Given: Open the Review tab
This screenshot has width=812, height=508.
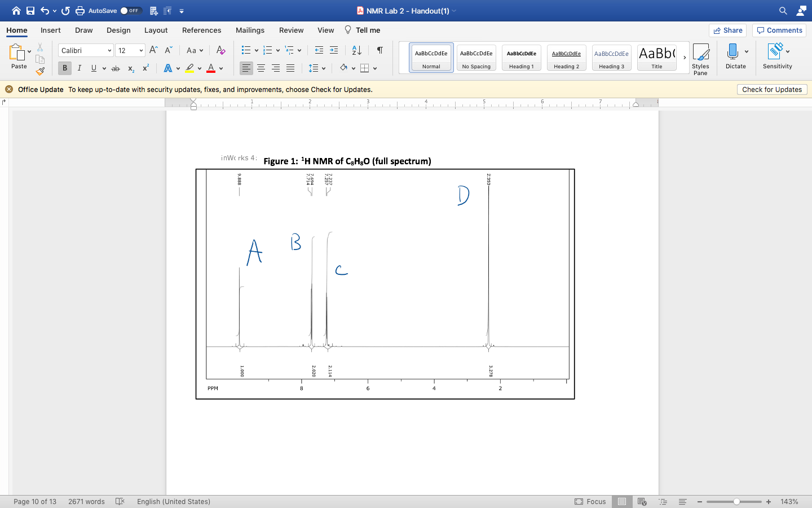Looking at the screenshot, I should pos(291,30).
